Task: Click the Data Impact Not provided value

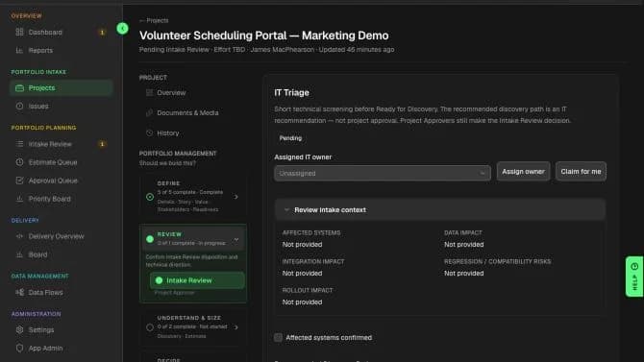Action: pyautogui.click(x=463, y=245)
